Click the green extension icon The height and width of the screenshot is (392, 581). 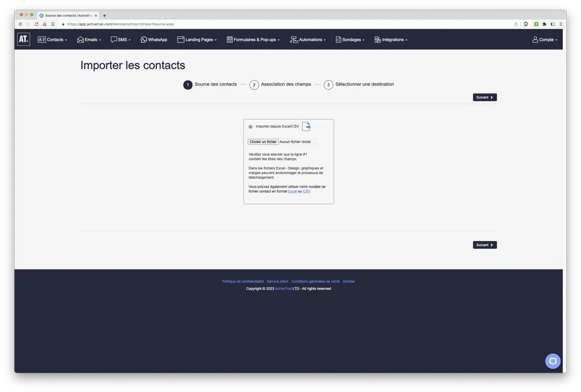[x=536, y=24]
